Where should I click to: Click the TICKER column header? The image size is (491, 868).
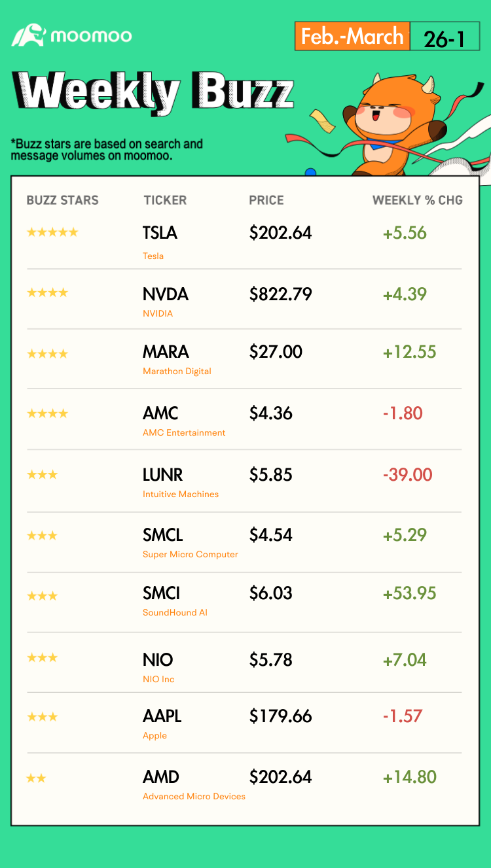tap(165, 200)
